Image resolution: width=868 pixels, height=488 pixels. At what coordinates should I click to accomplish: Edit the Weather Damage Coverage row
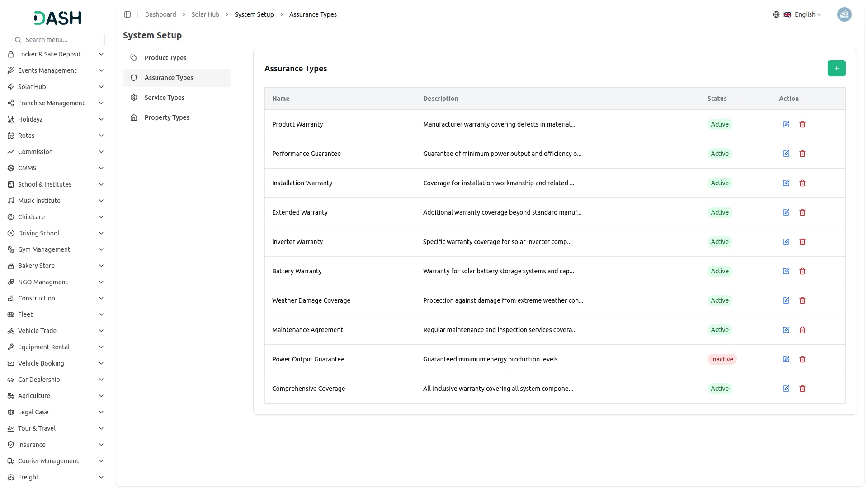click(786, 300)
